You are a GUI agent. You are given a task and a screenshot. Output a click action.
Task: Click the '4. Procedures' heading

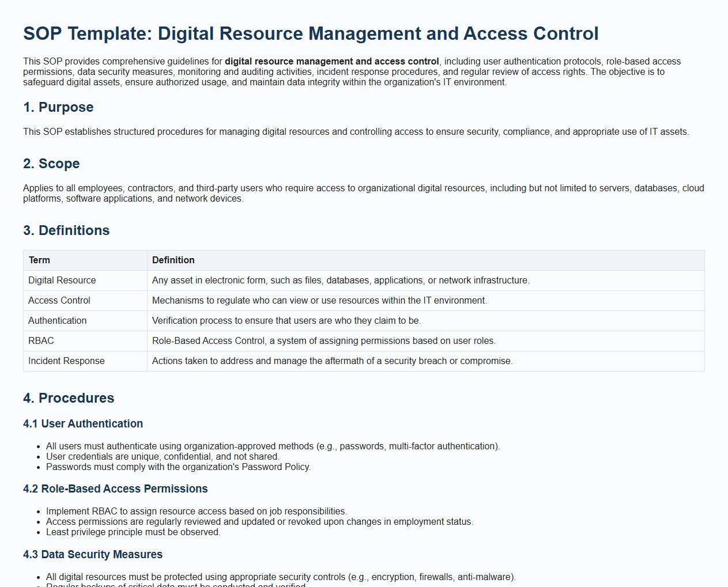pyautogui.click(x=69, y=398)
